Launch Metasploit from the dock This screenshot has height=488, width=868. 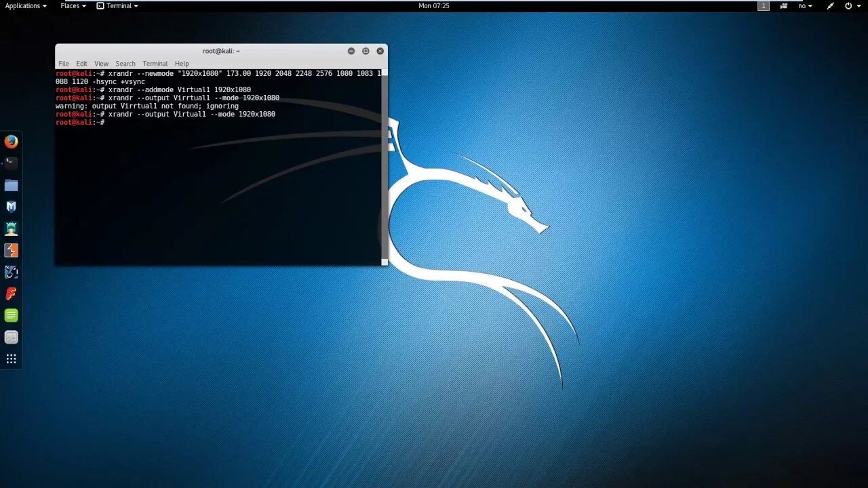11,207
